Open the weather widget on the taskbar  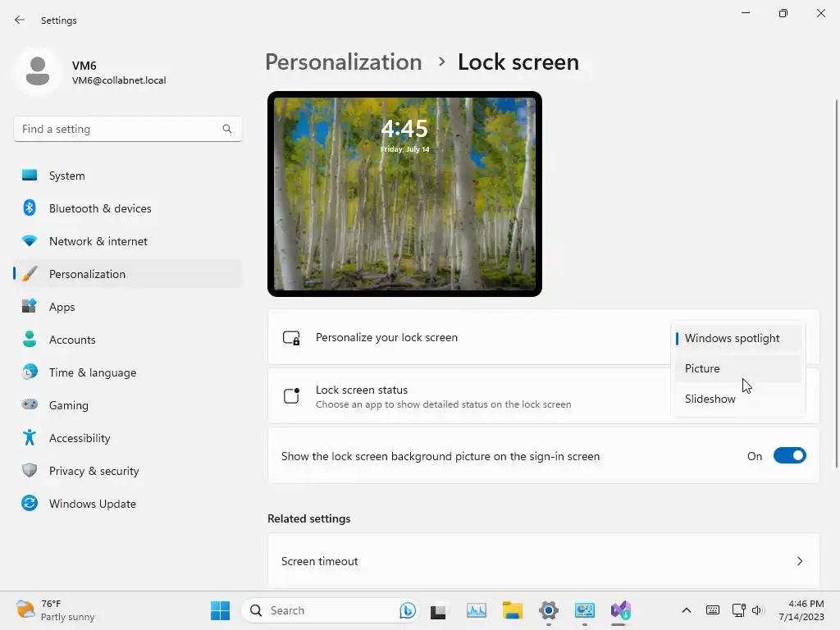(55, 610)
